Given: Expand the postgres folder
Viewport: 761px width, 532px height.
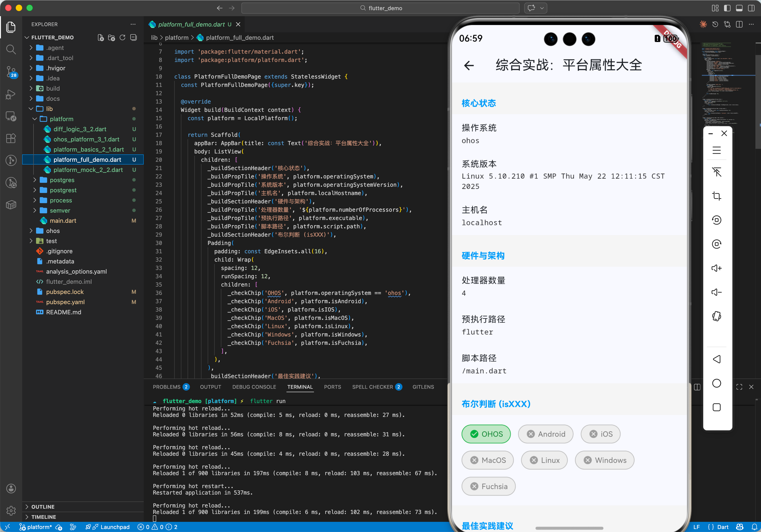Looking at the screenshot, I should tap(62, 180).
